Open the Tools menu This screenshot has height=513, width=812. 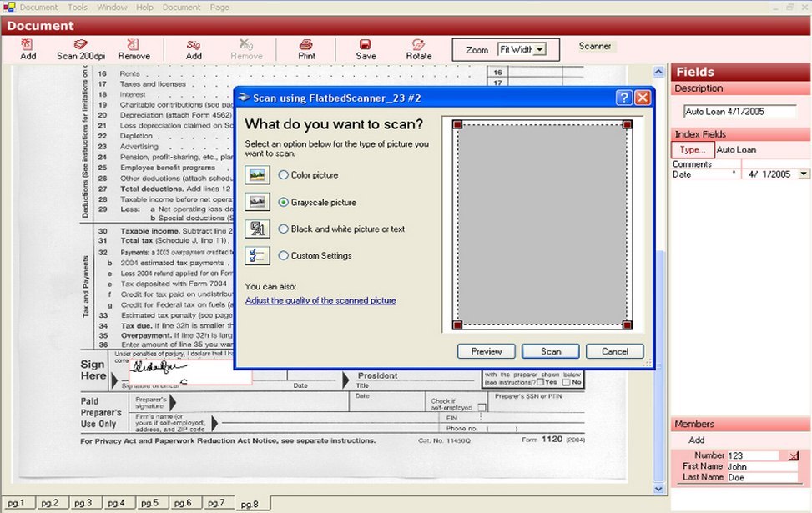(77, 7)
